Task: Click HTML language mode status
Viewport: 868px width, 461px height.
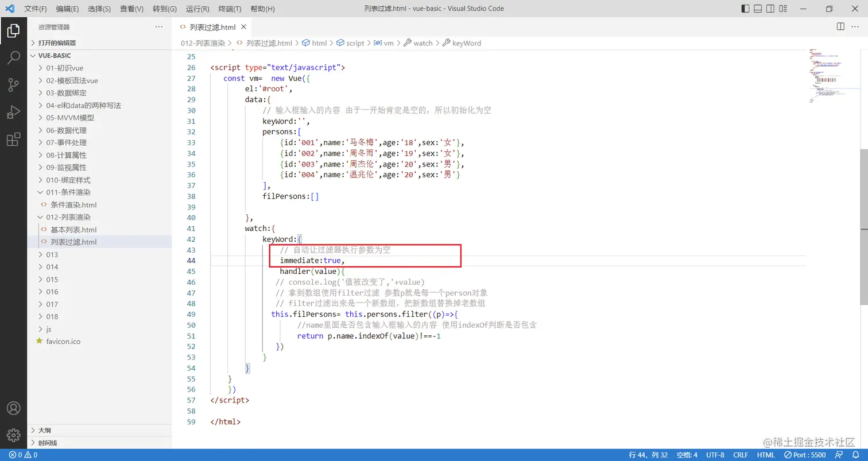Action: (766, 455)
